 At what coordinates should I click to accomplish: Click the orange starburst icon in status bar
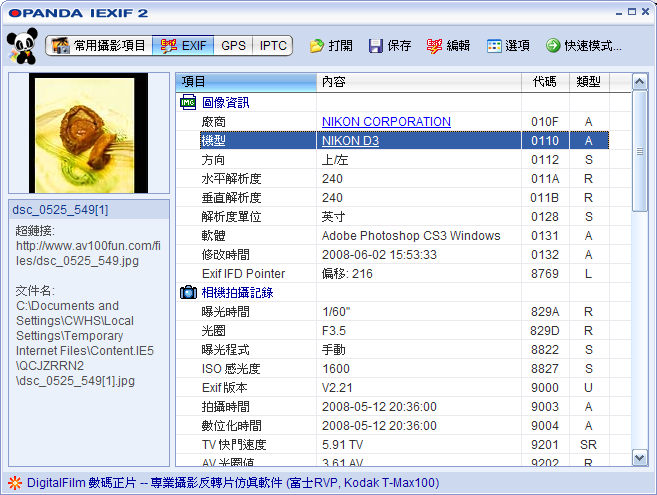tap(15, 483)
